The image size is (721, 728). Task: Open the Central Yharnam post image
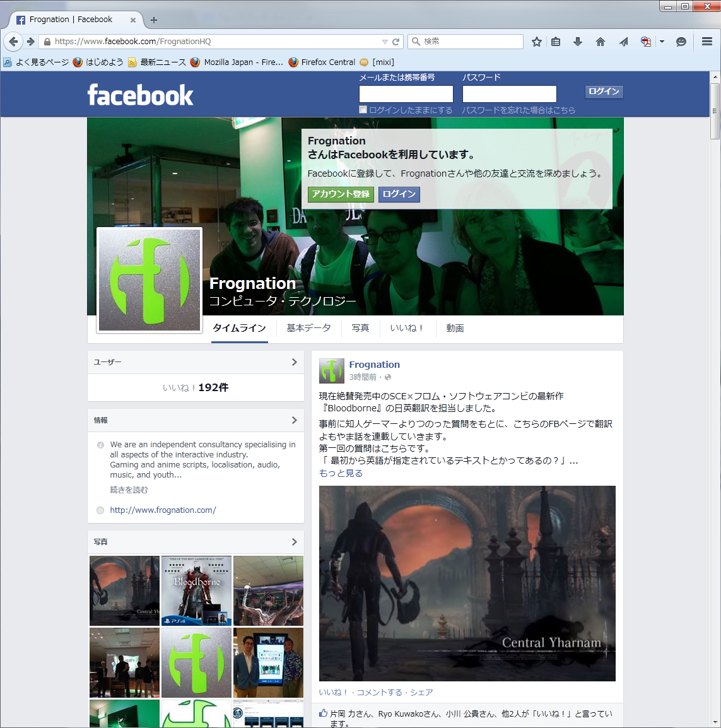pyautogui.click(x=467, y=583)
